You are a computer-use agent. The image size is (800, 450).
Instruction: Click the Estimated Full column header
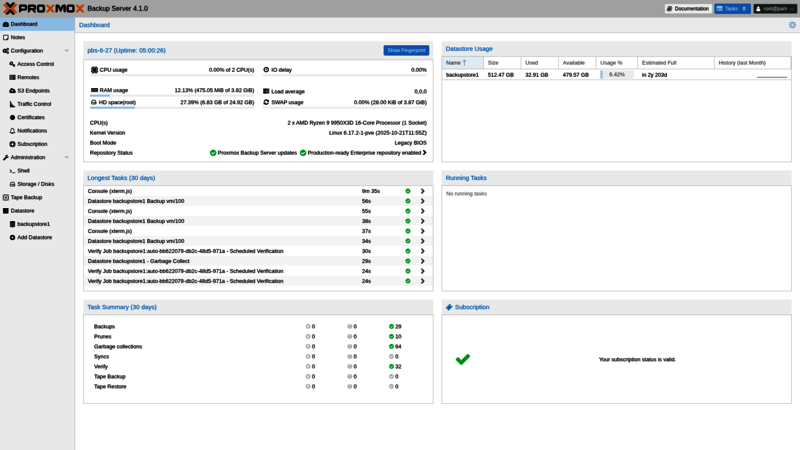pyautogui.click(x=676, y=63)
